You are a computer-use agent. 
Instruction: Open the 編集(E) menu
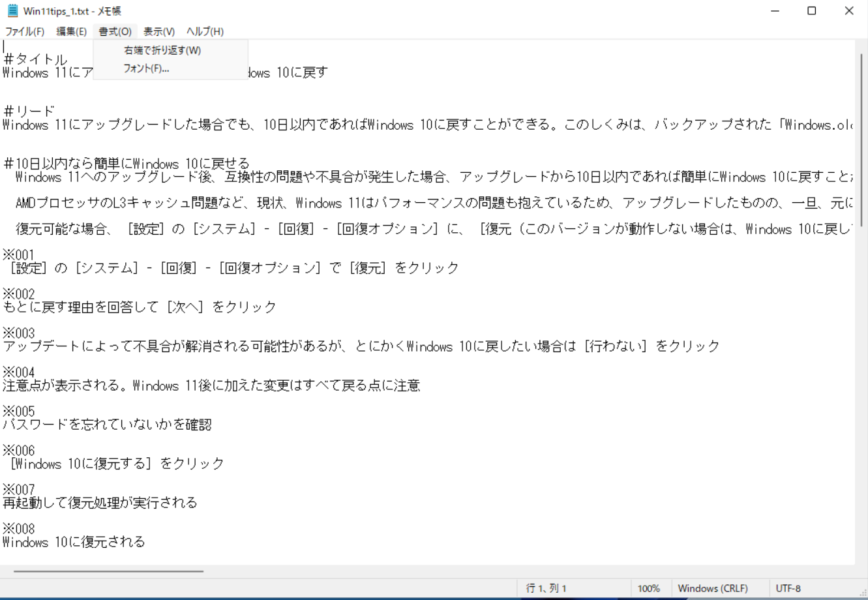[x=72, y=31]
